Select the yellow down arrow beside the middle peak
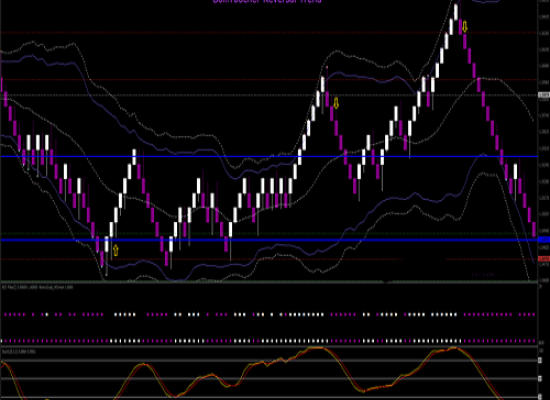This screenshot has height=400, width=550. click(336, 103)
